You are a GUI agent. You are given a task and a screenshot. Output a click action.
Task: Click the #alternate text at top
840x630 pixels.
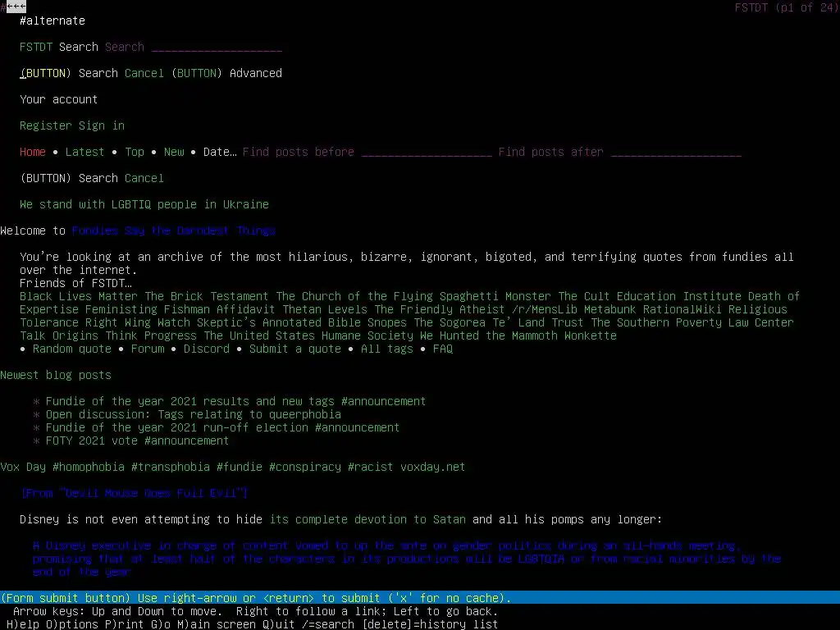click(52, 21)
